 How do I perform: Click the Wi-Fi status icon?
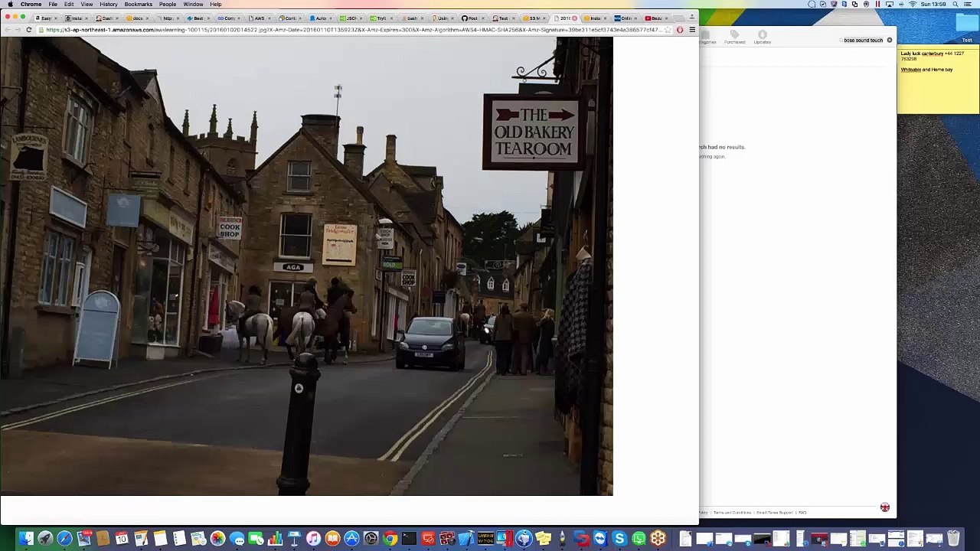point(912,5)
